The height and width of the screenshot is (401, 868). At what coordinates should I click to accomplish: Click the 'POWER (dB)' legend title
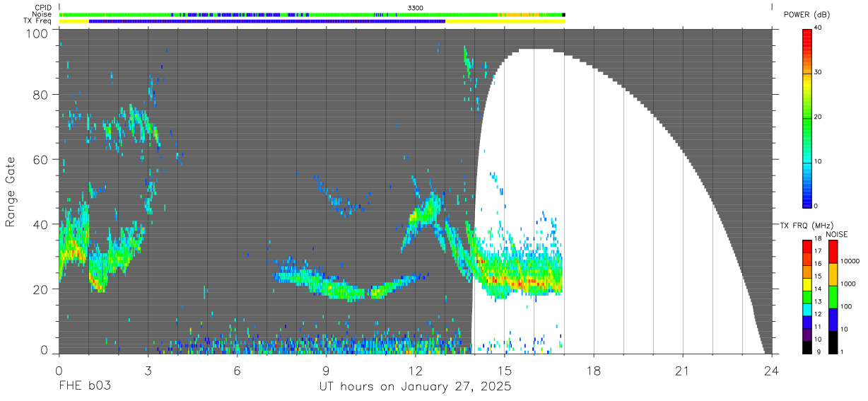[807, 14]
